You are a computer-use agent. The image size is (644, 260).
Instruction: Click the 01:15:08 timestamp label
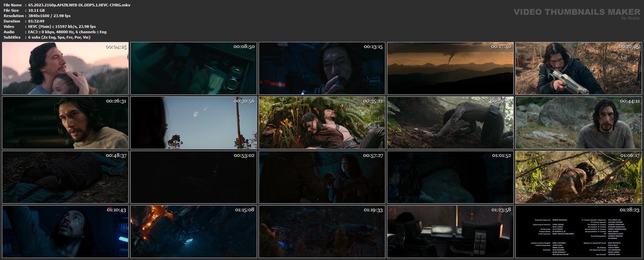pyautogui.click(x=244, y=210)
